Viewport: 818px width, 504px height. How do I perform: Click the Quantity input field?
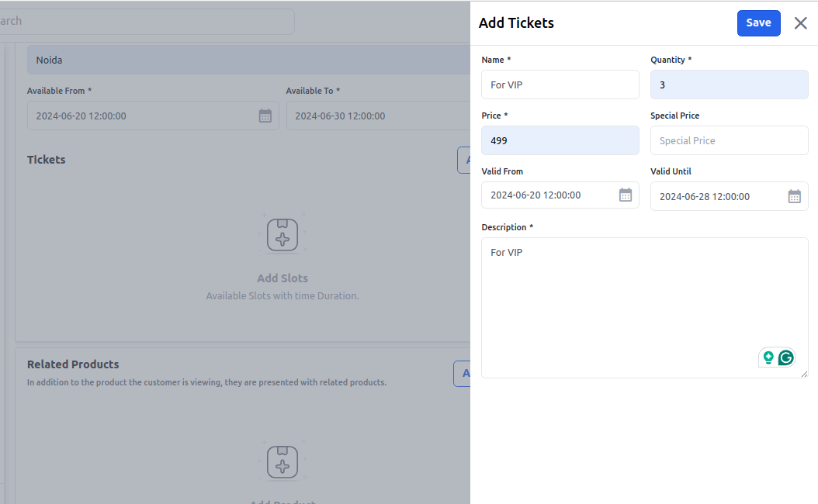(729, 85)
